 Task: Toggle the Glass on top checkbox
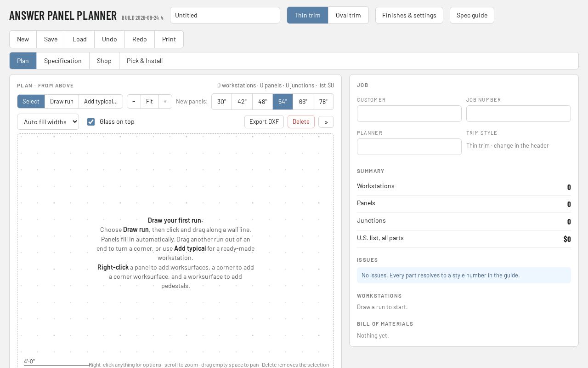(91, 122)
